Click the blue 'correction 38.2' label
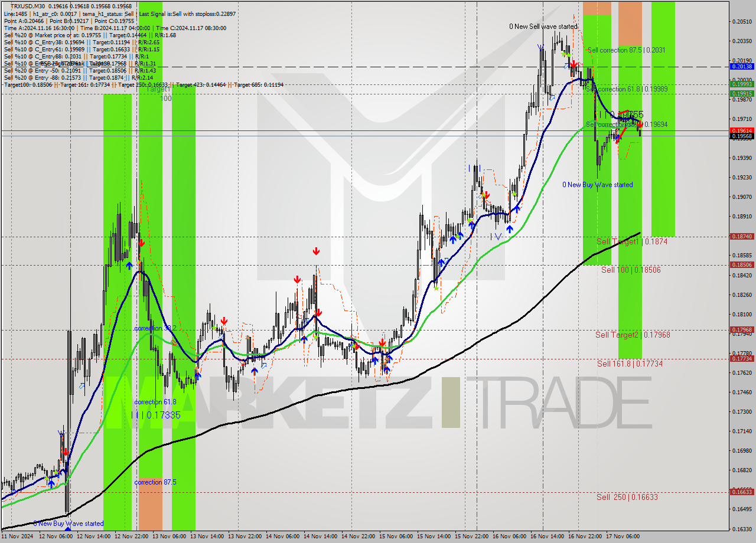The height and width of the screenshot is (543, 756). 155,328
